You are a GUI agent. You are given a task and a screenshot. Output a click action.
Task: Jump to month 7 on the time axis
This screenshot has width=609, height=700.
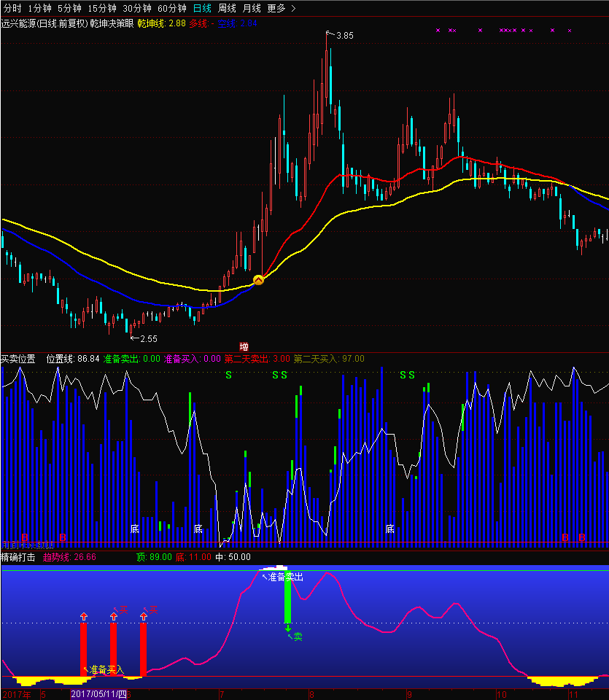pos(222,695)
